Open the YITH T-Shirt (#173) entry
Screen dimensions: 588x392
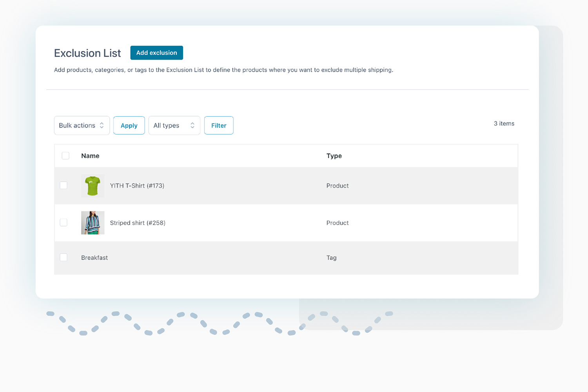click(137, 186)
